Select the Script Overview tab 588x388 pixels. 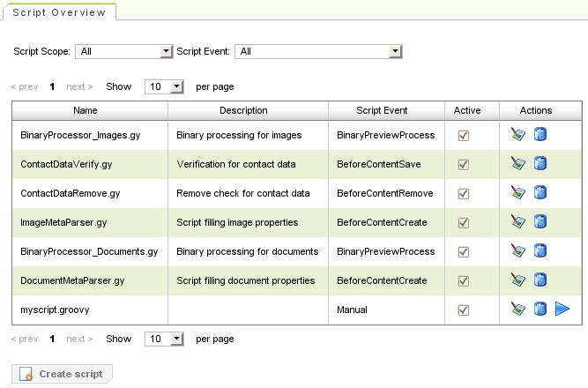coord(59,13)
